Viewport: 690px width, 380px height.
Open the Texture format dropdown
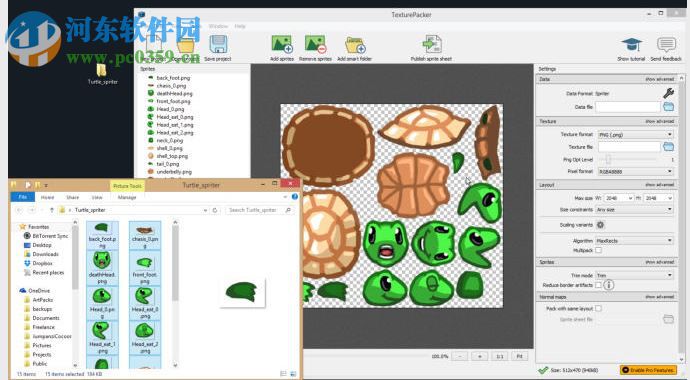635,134
